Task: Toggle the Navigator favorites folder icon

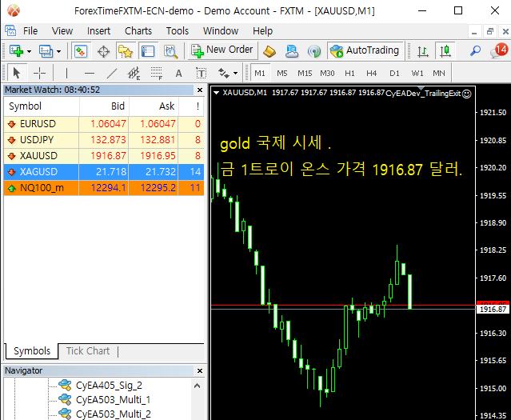Action: coord(126,51)
